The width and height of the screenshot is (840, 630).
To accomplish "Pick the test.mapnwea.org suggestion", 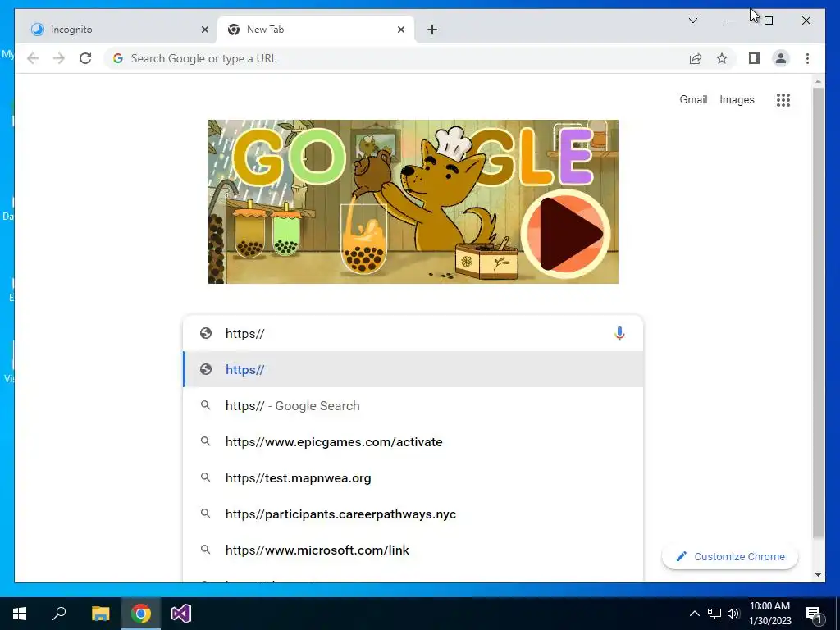I will (413, 478).
